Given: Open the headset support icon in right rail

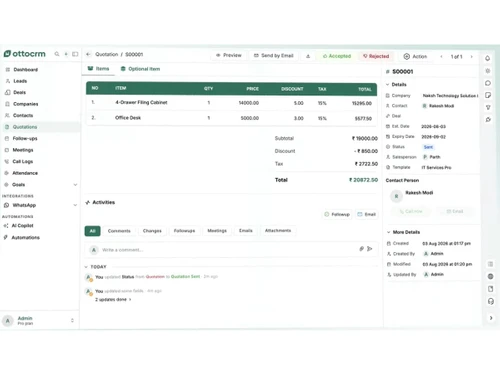Looking at the screenshot, I should [x=491, y=301].
